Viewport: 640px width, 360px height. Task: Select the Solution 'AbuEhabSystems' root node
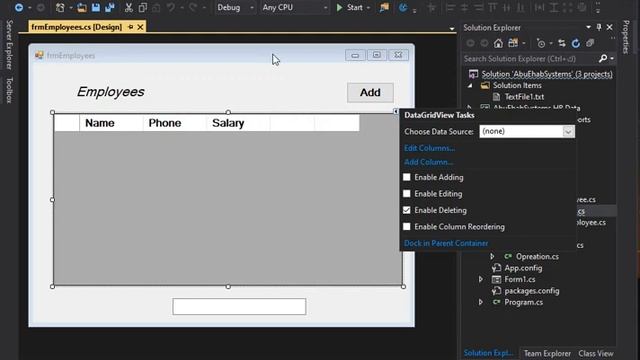(547, 74)
